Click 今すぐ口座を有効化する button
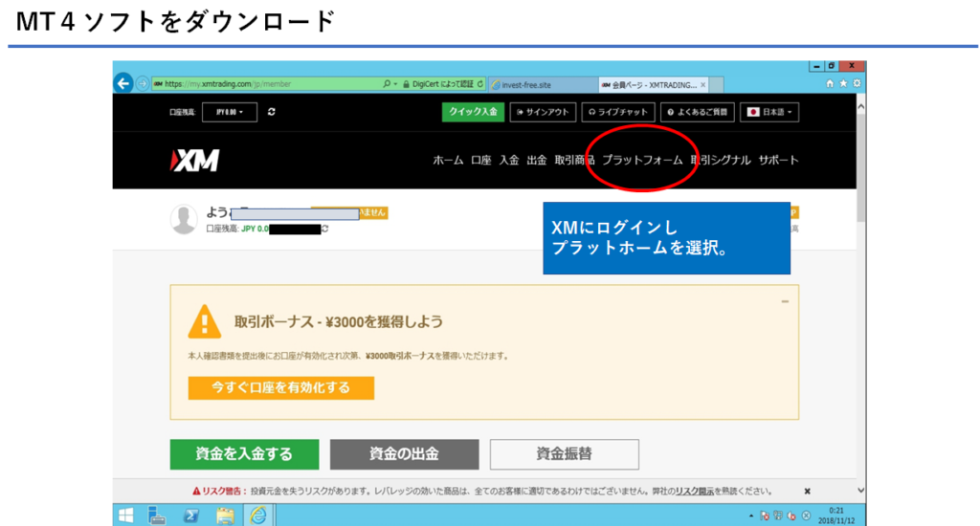The width and height of the screenshot is (980, 526). 281,388
